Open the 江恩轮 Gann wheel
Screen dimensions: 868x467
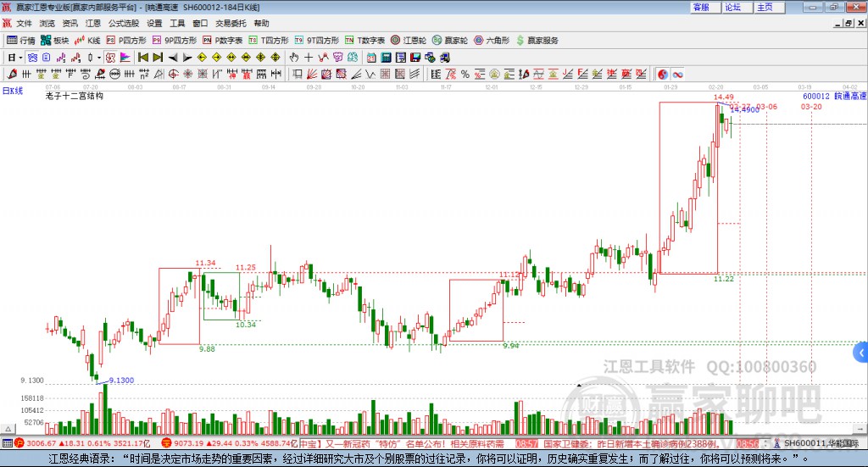409,41
